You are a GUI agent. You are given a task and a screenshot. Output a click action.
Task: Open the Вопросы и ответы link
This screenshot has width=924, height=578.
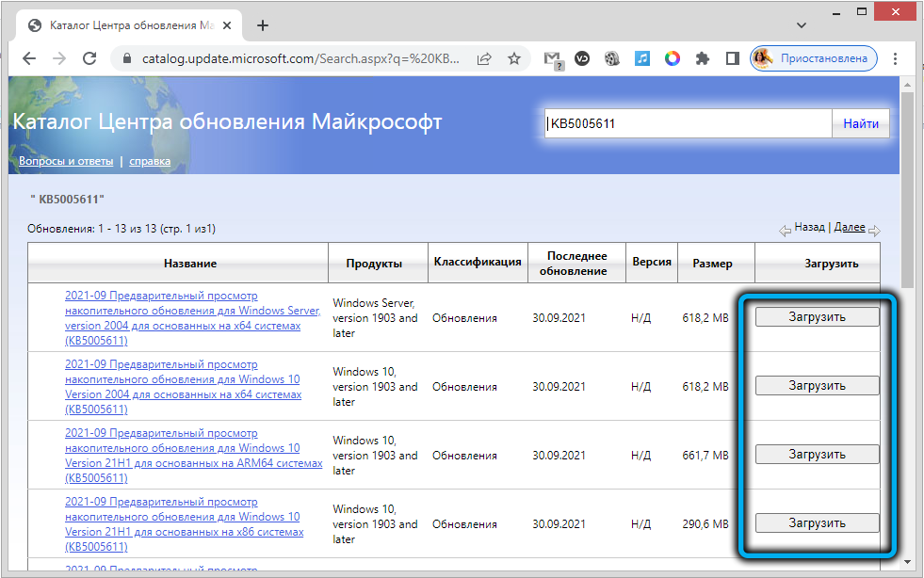coord(66,161)
